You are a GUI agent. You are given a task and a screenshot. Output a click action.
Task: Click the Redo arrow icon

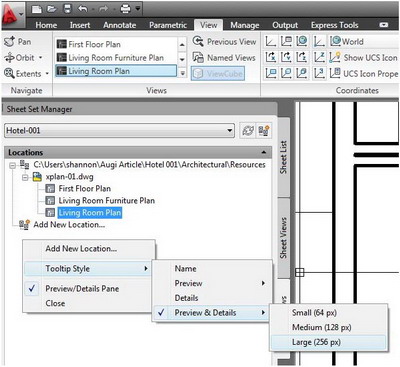104,9
